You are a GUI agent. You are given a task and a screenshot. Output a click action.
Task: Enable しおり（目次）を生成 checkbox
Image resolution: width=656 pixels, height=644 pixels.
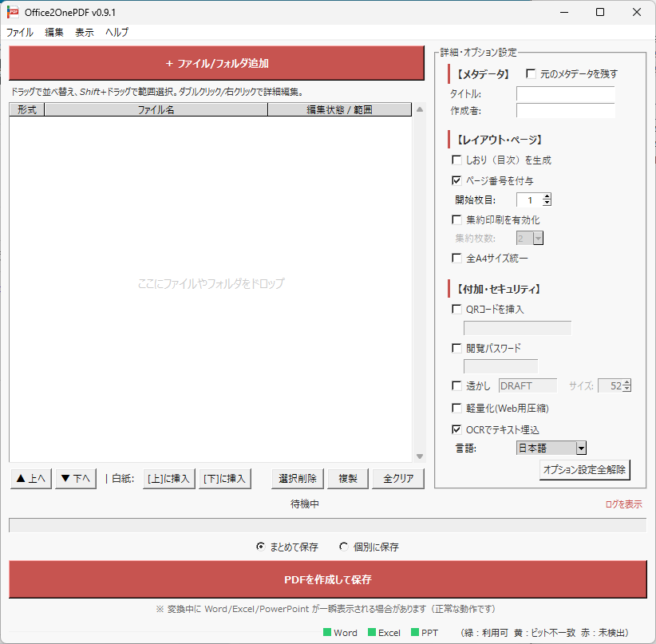[x=457, y=160]
